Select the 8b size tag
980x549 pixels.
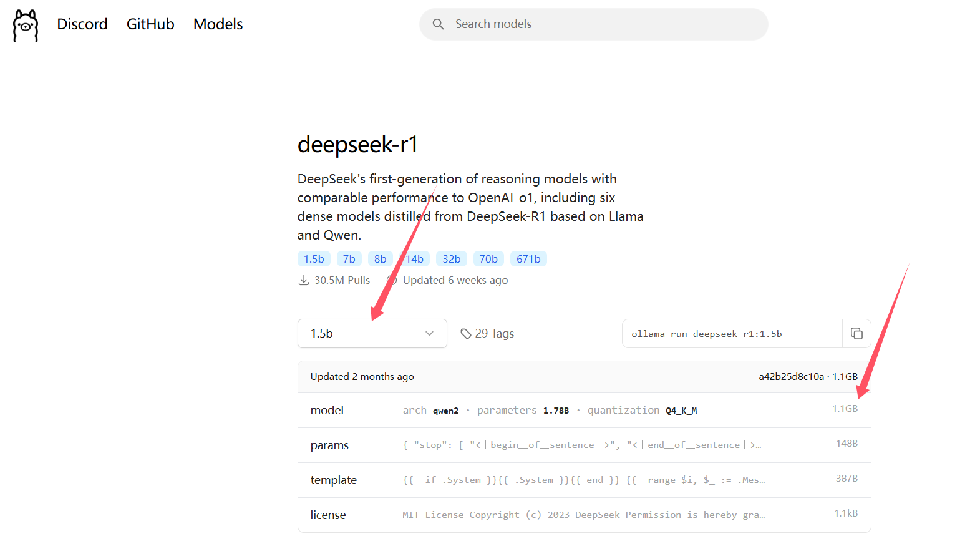pos(381,259)
